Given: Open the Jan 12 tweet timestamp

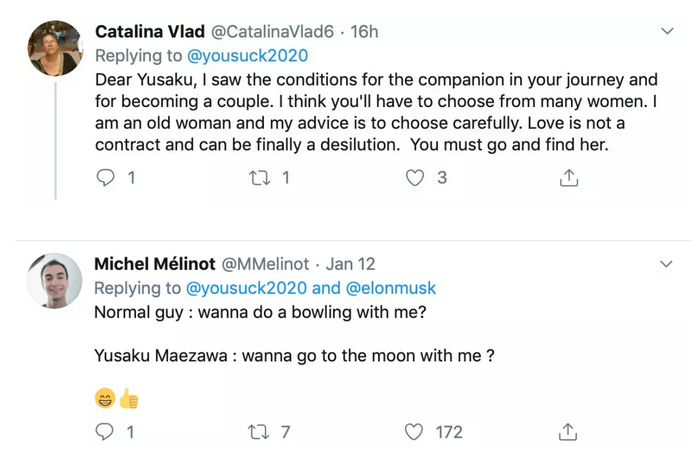Looking at the screenshot, I should point(350,264).
